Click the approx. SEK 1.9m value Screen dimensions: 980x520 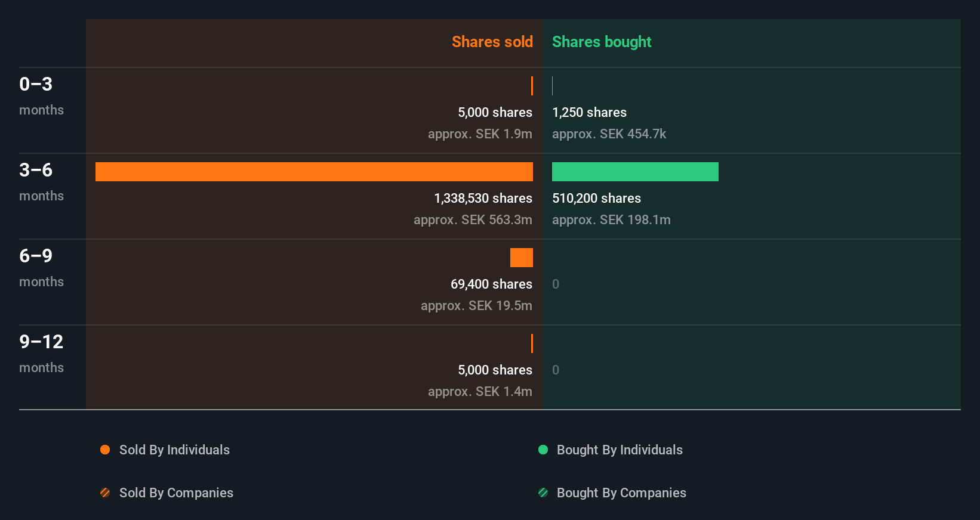pyautogui.click(x=480, y=134)
